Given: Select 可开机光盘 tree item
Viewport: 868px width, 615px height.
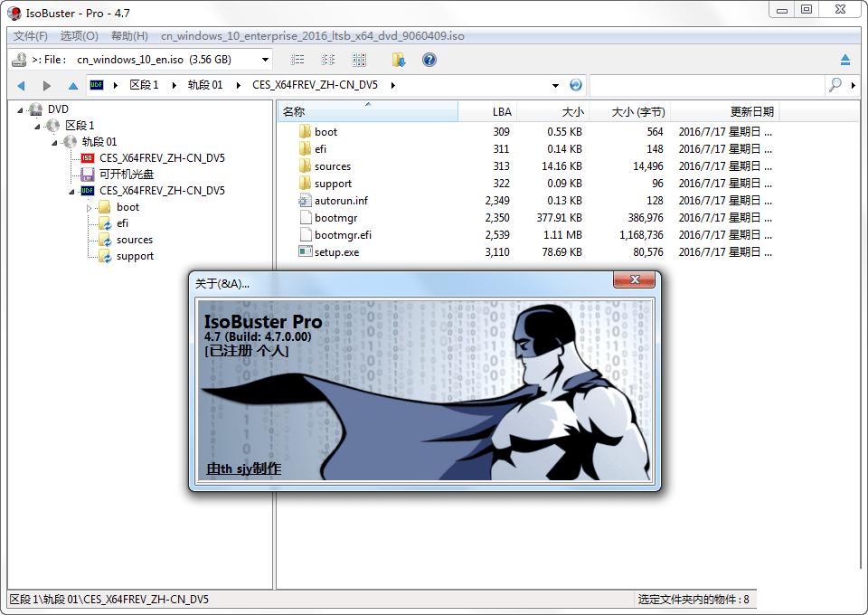Looking at the screenshot, I should click(127, 175).
